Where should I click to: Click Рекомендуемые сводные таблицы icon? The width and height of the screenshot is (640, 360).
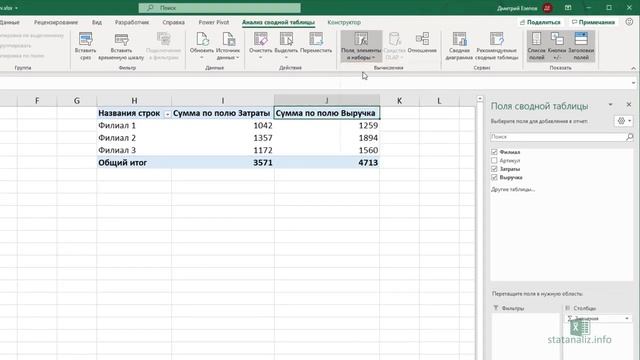coord(496,39)
